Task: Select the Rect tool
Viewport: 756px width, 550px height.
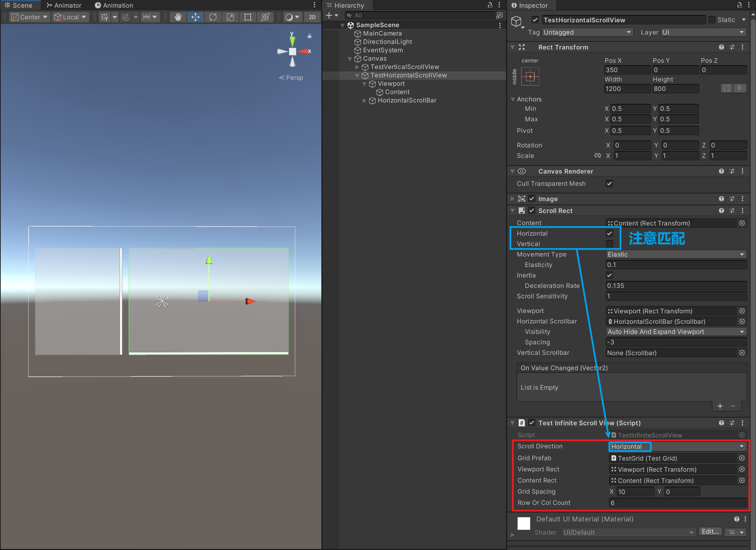Action: [x=248, y=17]
